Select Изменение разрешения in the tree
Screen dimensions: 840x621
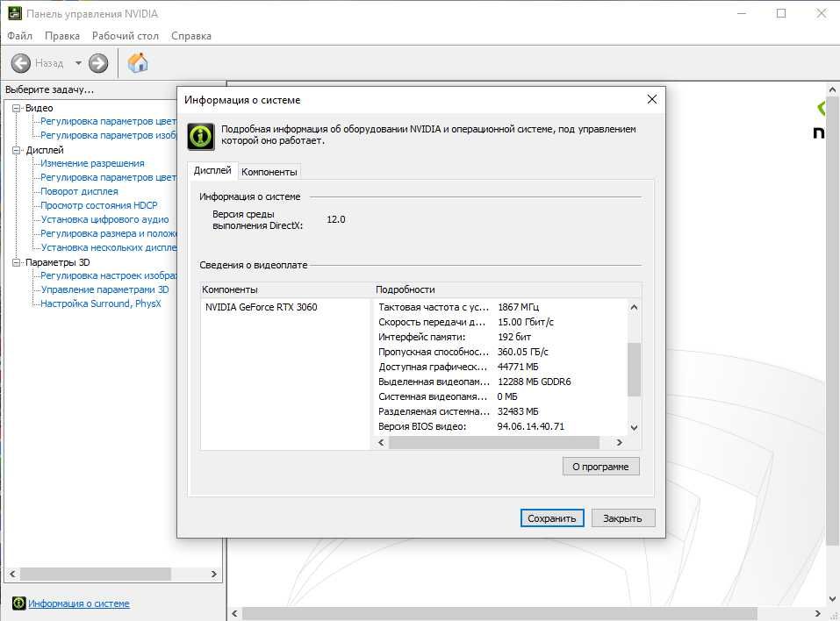point(93,163)
